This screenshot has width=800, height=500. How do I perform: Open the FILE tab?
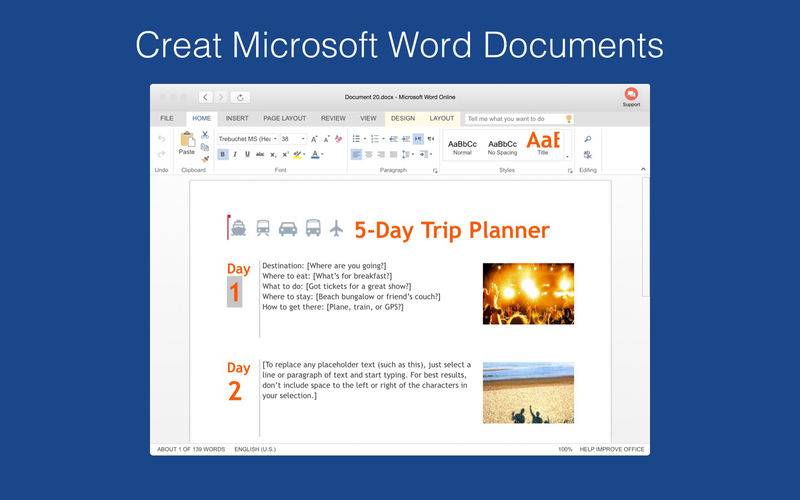(x=167, y=118)
